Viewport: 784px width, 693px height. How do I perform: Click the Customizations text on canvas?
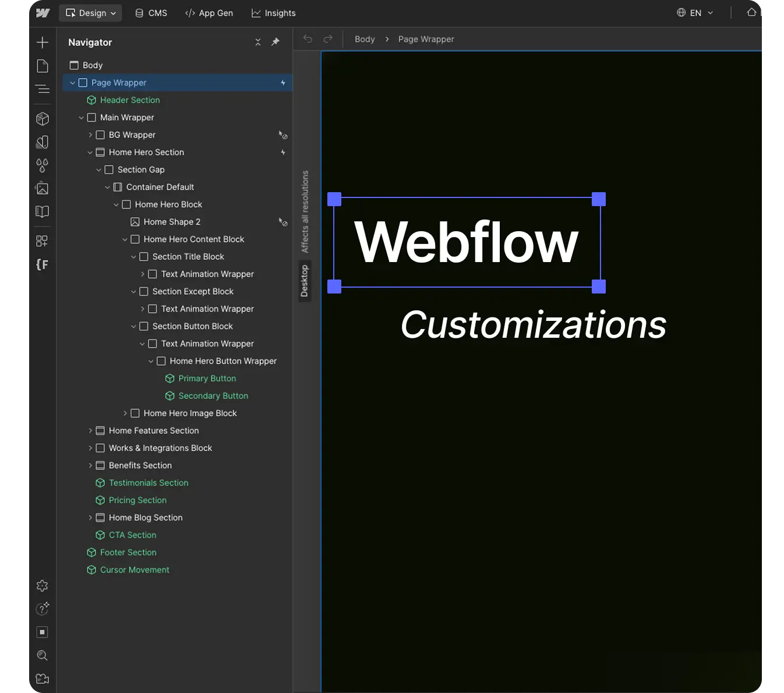(x=534, y=324)
